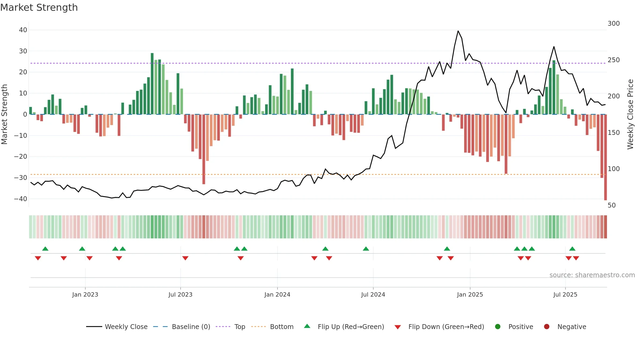Click the Jul 2024 axis label
The height and width of the screenshot is (362, 644).
[x=373, y=295]
